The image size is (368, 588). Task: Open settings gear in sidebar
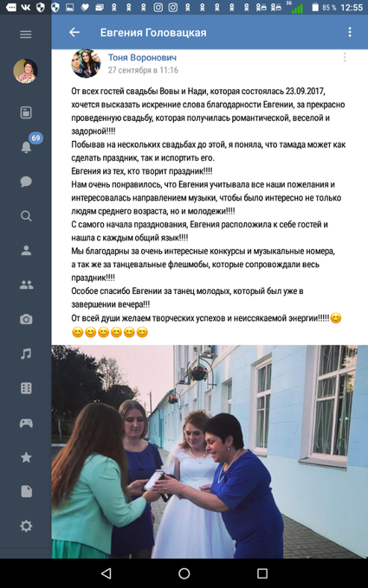pos(26,526)
